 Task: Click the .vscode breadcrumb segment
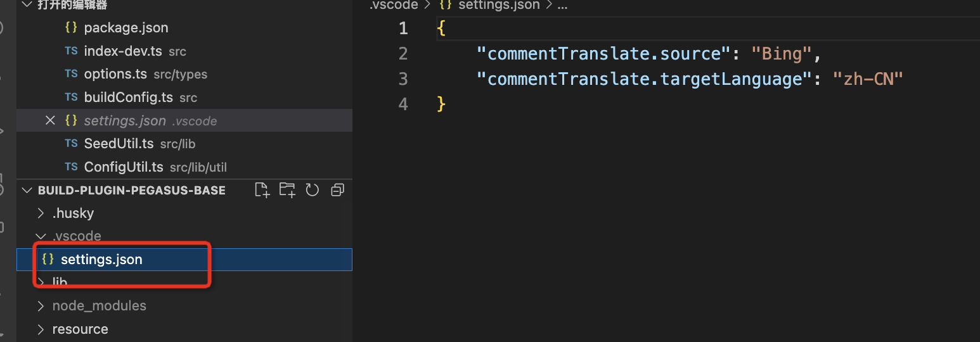(394, 5)
